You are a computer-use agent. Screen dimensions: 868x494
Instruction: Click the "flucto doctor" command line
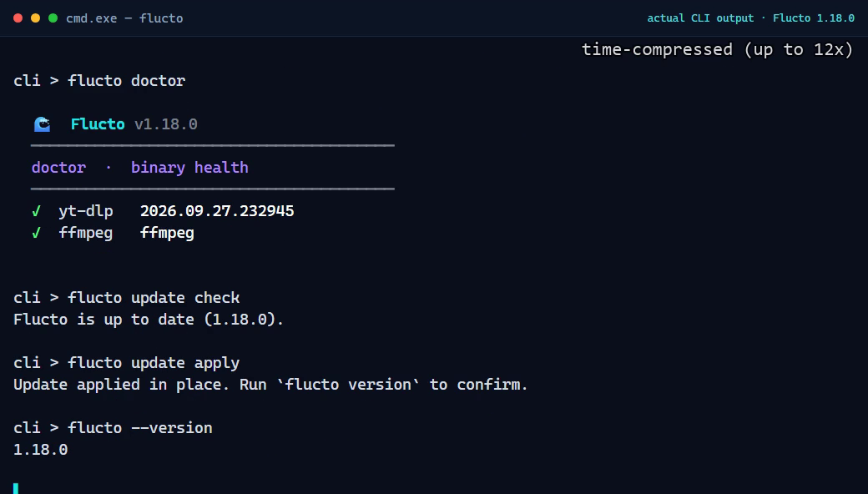pos(99,81)
